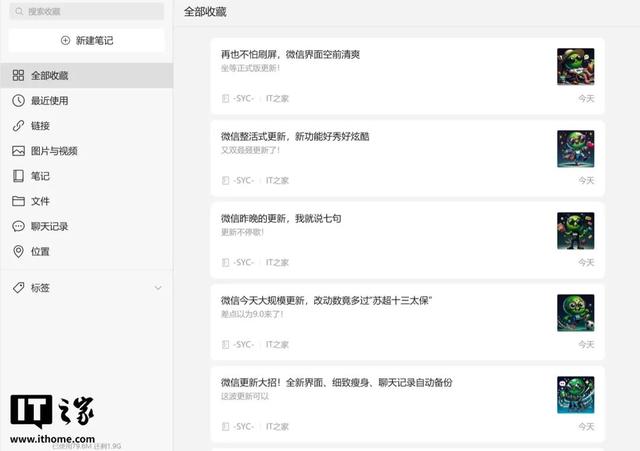640x451 pixels.
Task: Create a new note with 新建笔记
Action: coord(86,40)
